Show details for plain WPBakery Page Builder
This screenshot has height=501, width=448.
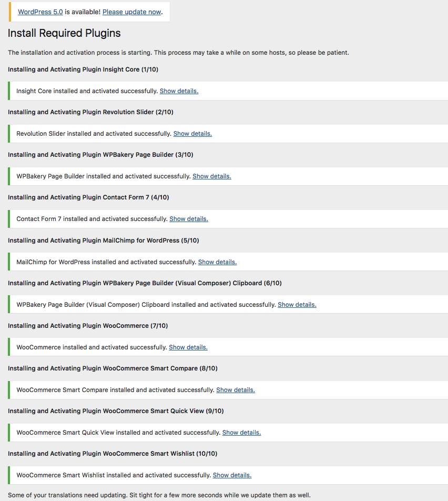pyautogui.click(x=212, y=176)
